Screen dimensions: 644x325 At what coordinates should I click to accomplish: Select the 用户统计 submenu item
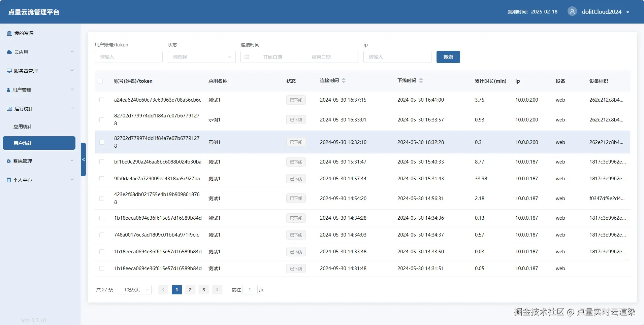coord(39,143)
